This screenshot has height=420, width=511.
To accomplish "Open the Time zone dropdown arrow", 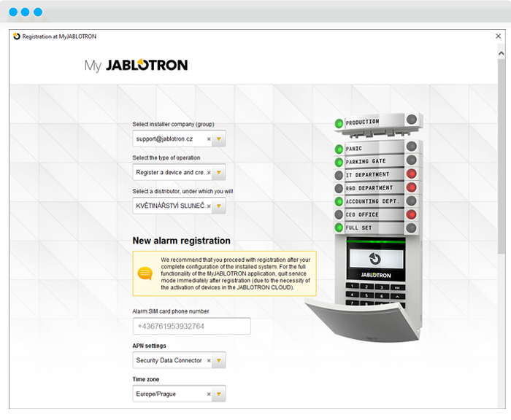I will (x=219, y=394).
